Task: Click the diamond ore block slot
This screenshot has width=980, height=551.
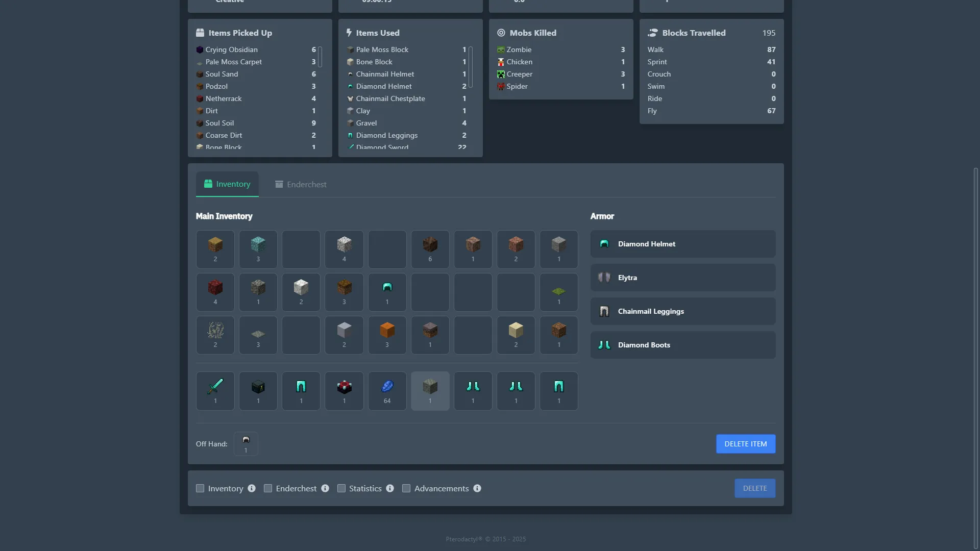Action: click(x=258, y=249)
